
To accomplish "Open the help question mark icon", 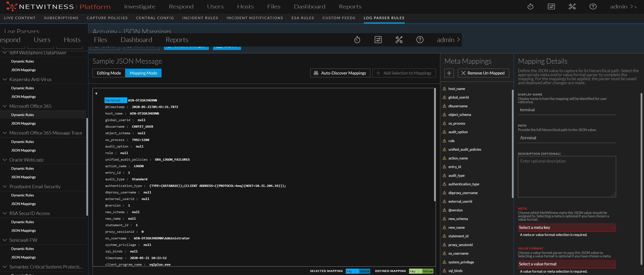I will point(593,7).
